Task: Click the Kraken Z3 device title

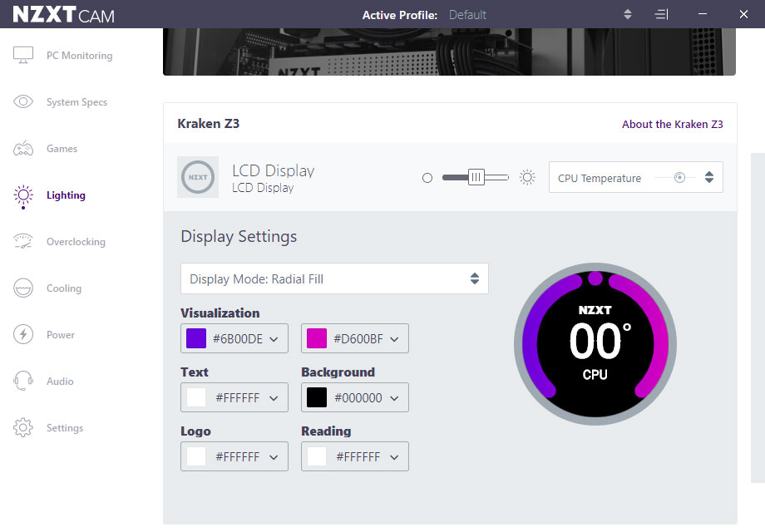Action: coord(209,124)
